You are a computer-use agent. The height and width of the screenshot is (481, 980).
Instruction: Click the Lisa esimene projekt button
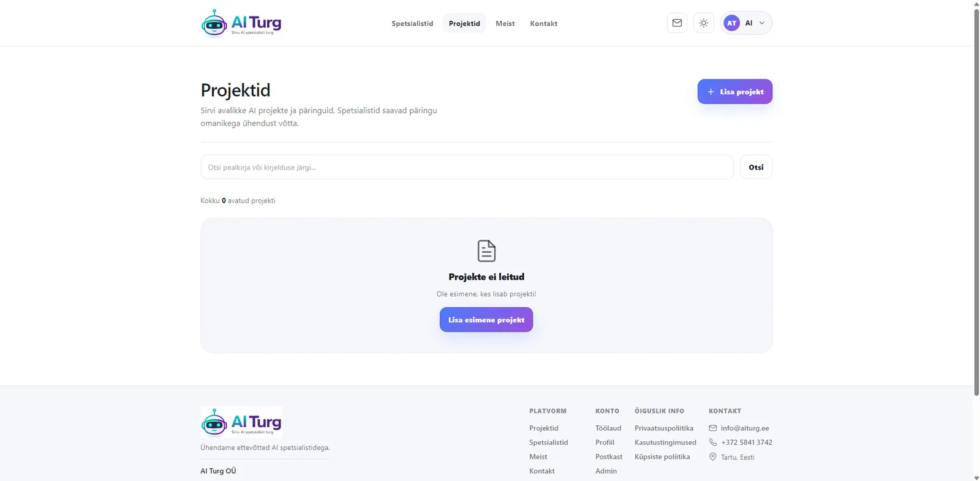tap(486, 320)
